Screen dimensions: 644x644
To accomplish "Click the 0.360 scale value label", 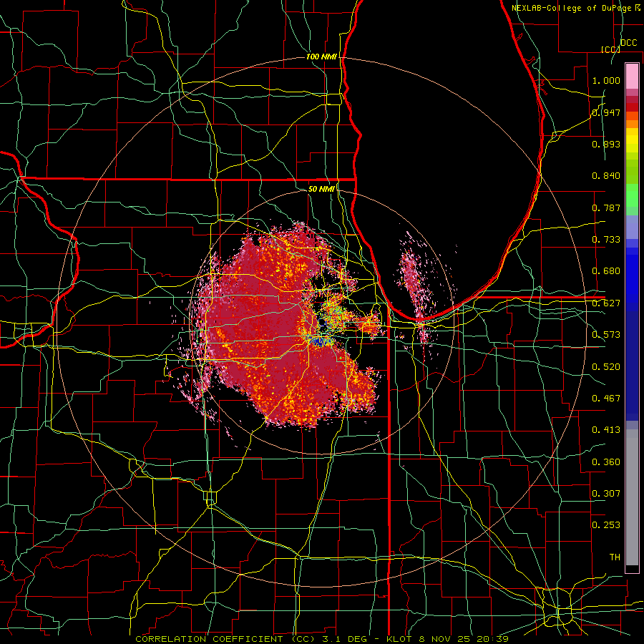I will 606,462.
